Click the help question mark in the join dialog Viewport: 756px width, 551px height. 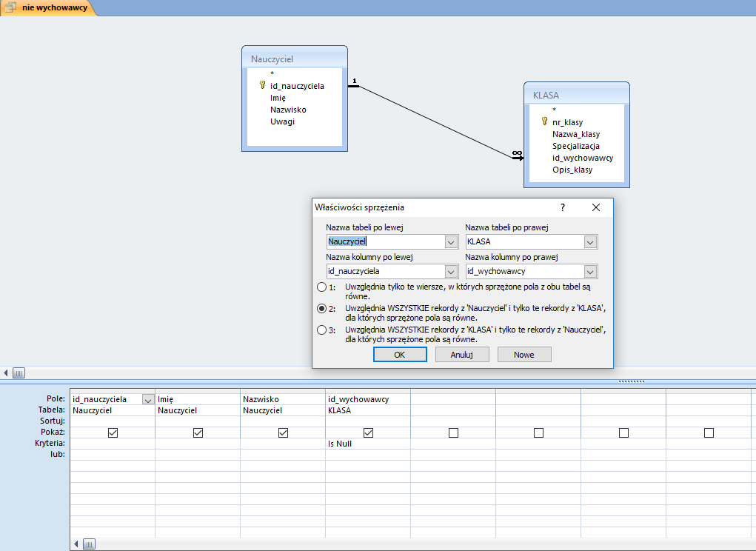pyautogui.click(x=562, y=208)
